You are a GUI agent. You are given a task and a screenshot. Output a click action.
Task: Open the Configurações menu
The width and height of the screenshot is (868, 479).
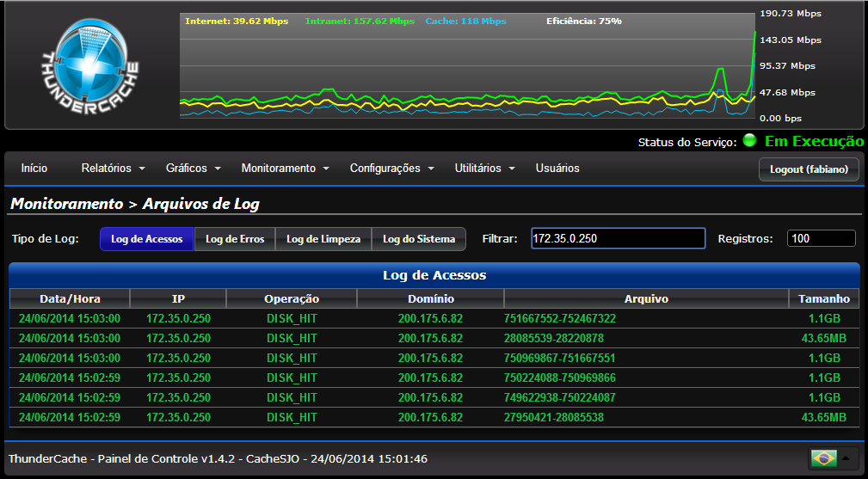coord(391,169)
